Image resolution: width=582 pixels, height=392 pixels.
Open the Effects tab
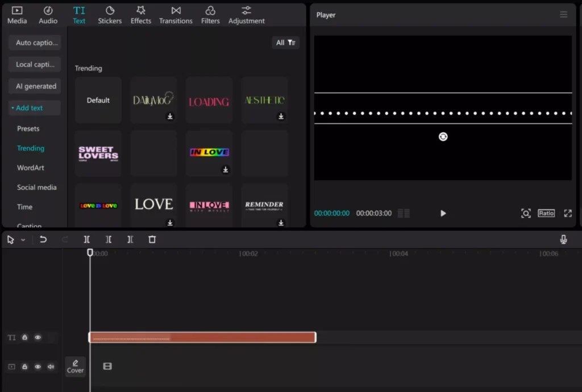pos(141,15)
